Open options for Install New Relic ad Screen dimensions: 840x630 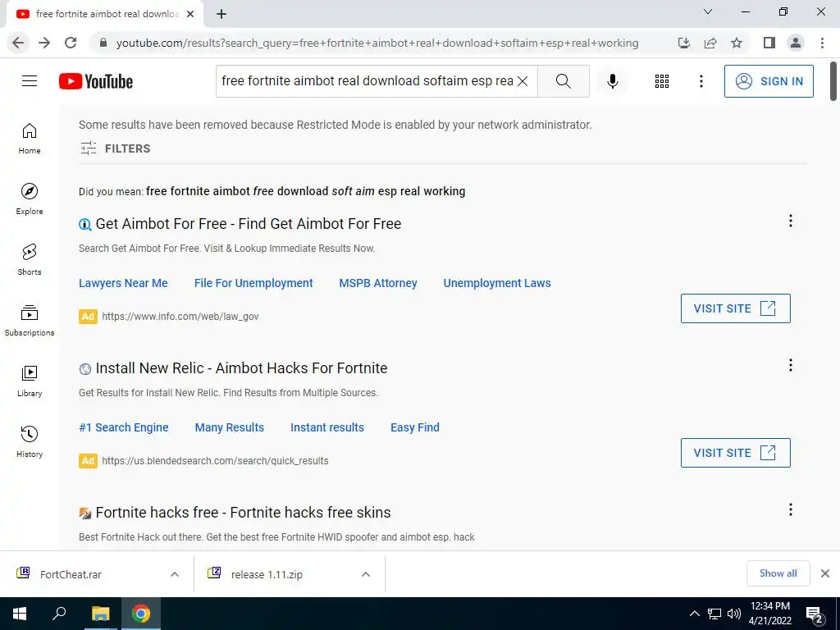tap(790, 365)
